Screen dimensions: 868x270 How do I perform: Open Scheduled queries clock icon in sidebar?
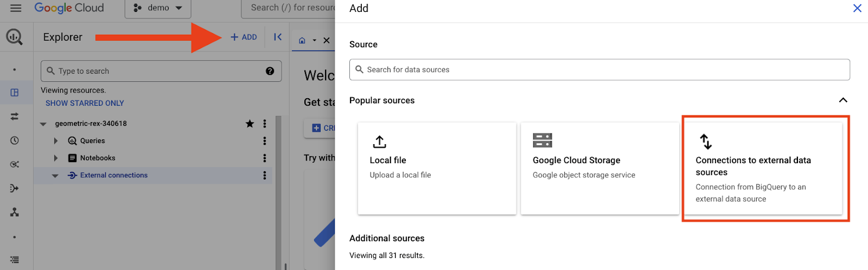pyautogui.click(x=15, y=140)
